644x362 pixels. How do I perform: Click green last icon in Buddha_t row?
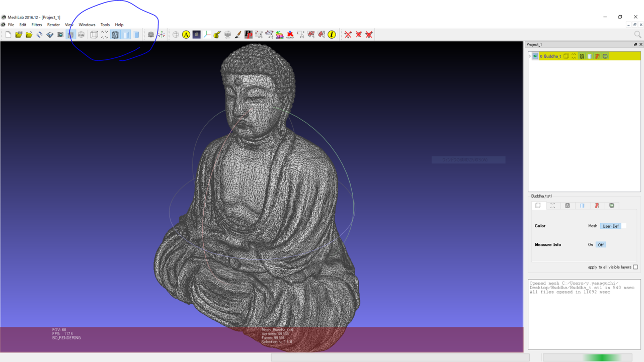click(x=605, y=56)
